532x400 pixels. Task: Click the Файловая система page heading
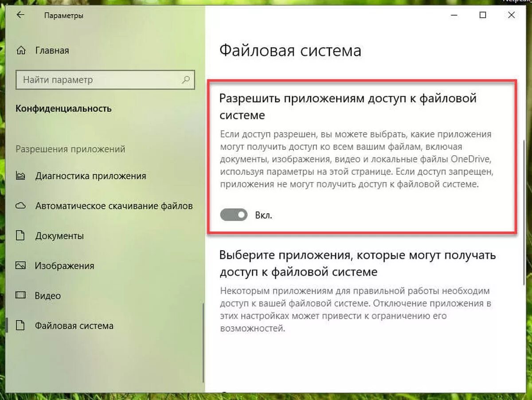pos(290,51)
